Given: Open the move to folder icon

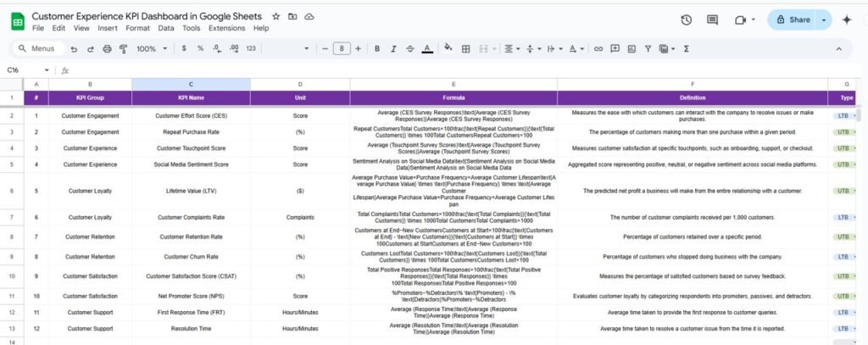Looking at the screenshot, I should coord(292,17).
